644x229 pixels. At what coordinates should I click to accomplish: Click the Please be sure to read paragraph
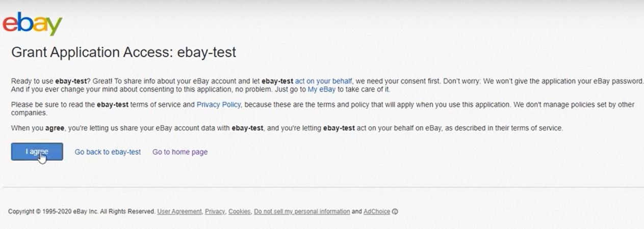[x=357, y=105]
